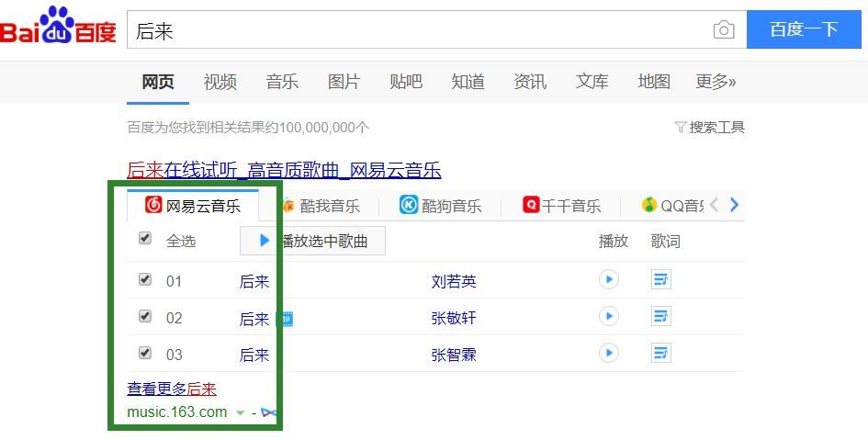Viewport: 868px width, 440px height.
Task: Switch to 图片 tab
Action: [x=344, y=82]
